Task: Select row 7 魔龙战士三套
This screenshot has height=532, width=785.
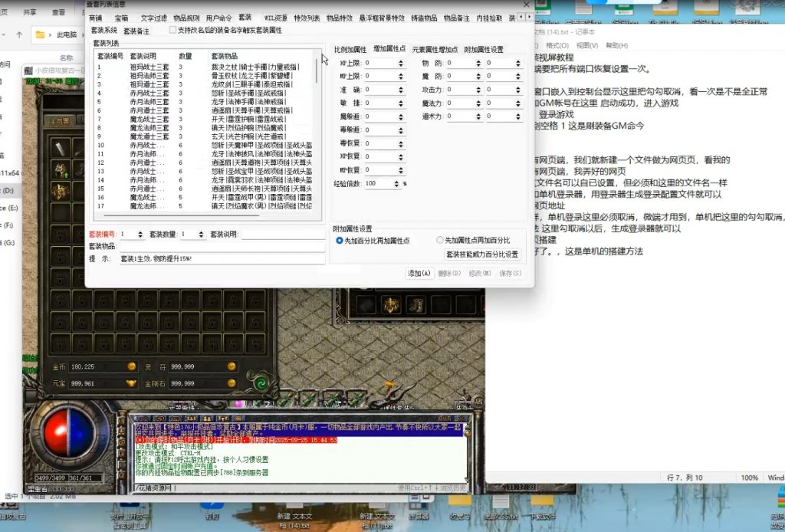Action: (x=205, y=119)
